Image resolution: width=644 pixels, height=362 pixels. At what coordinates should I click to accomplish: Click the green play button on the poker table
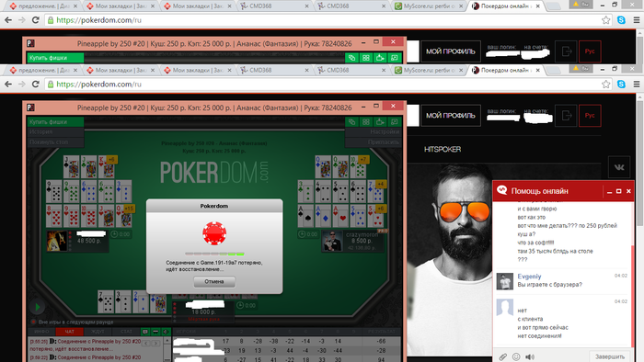click(x=37, y=307)
